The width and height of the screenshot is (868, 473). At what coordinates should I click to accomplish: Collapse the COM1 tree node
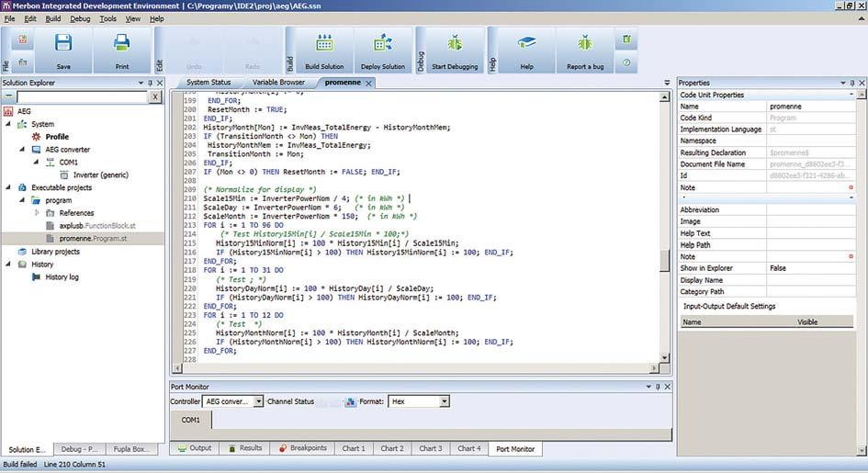(36, 162)
